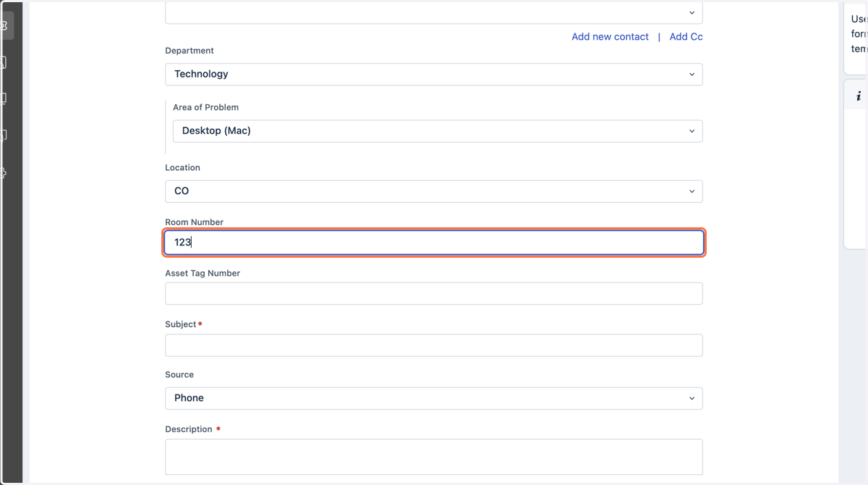Click the Department field label

click(190, 51)
